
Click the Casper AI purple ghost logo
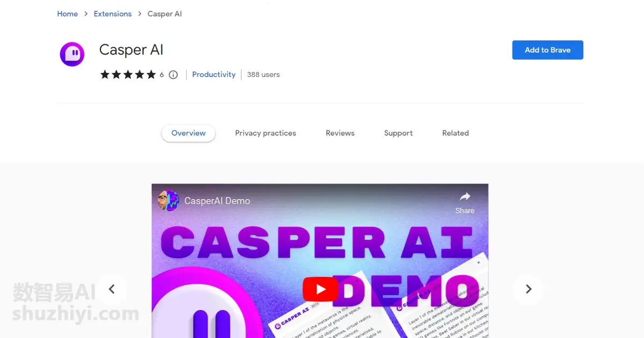pos(72,54)
